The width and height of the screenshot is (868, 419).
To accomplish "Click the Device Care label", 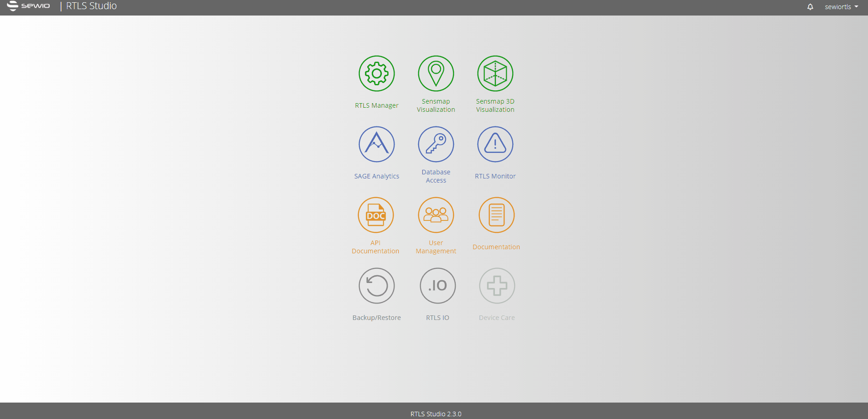I will pos(497,318).
